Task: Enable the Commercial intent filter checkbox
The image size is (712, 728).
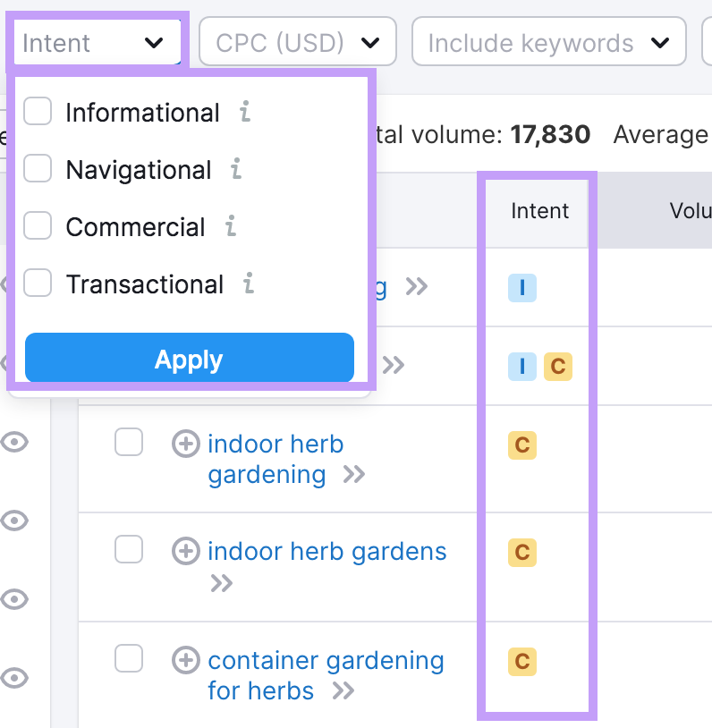Action: pyautogui.click(x=37, y=225)
